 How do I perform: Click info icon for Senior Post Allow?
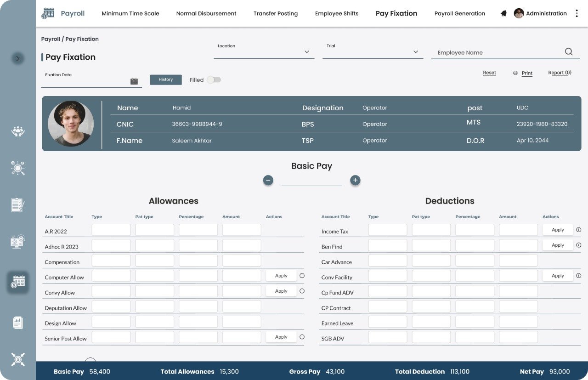click(x=302, y=337)
